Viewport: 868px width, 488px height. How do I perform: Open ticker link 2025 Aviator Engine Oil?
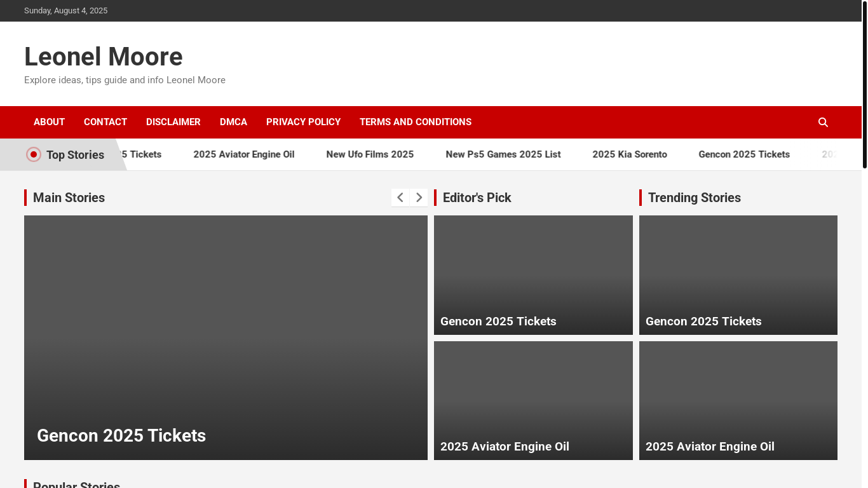click(x=244, y=154)
